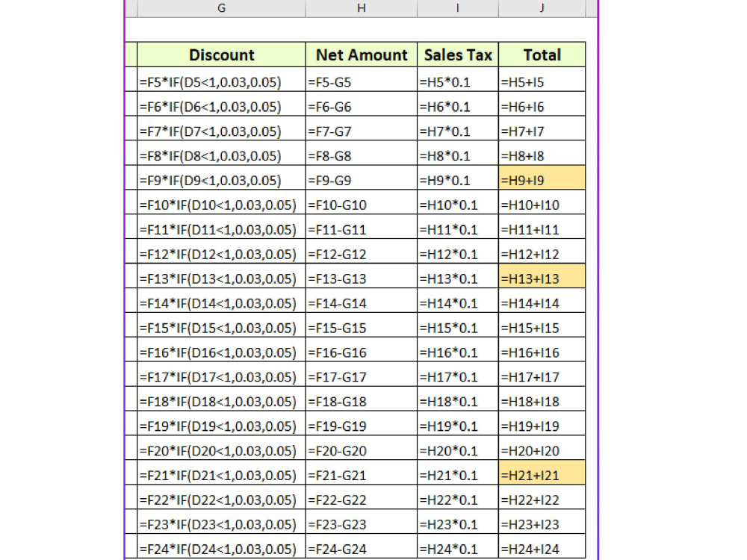Click the Total header cell
The width and height of the screenshot is (747, 560).
tap(542, 55)
